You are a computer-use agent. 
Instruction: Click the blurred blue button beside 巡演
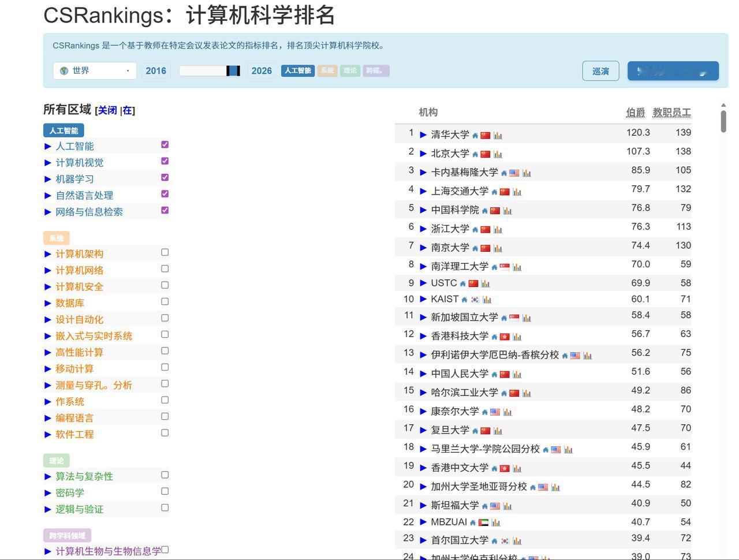[673, 71]
